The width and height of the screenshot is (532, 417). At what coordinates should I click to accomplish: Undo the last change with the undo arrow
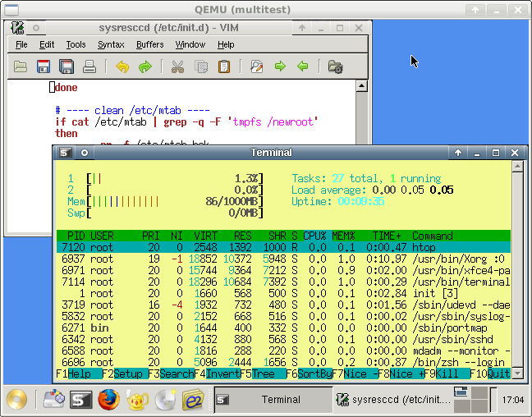click(x=122, y=66)
